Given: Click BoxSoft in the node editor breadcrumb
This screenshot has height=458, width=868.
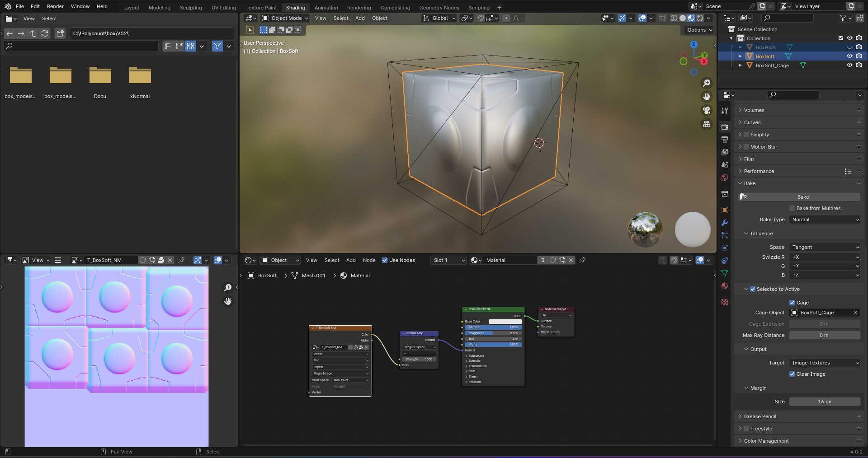Looking at the screenshot, I should coord(267,276).
